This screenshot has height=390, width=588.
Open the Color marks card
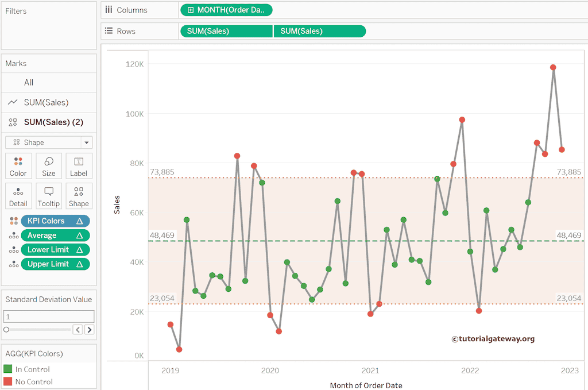click(x=18, y=166)
